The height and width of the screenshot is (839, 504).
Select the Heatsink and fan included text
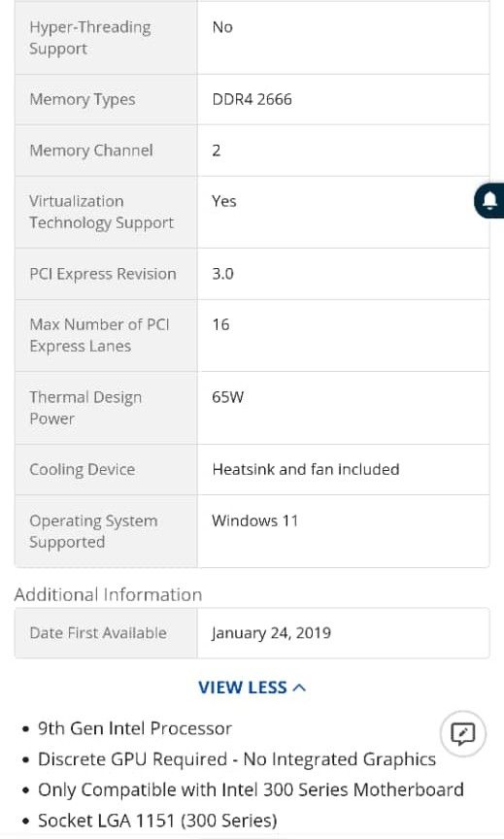click(x=306, y=469)
